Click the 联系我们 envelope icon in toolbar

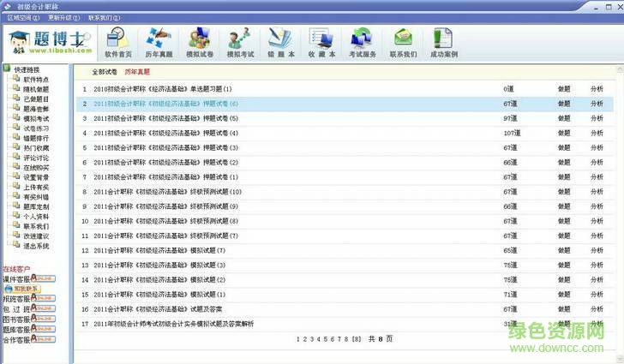tap(403, 42)
